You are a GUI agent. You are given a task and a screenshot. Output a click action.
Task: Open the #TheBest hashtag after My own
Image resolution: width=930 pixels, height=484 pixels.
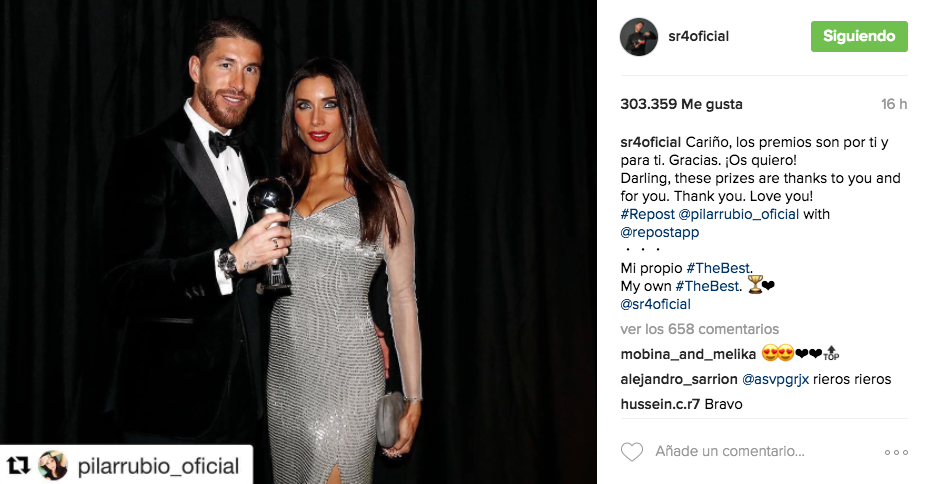[708, 286]
